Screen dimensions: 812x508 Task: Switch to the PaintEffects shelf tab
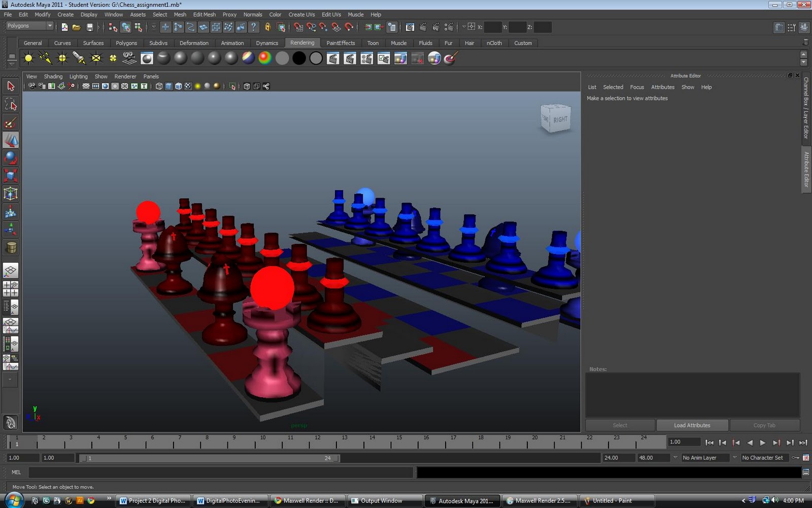(x=341, y=43)
